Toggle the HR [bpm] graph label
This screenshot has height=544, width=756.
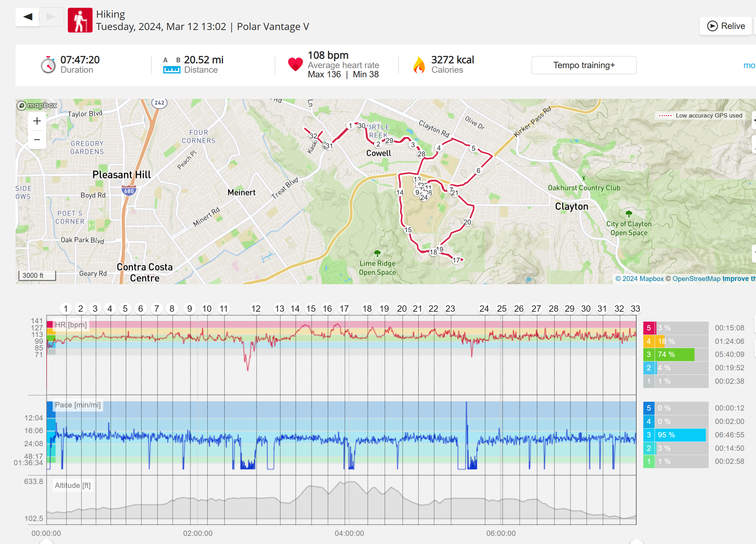71,325
